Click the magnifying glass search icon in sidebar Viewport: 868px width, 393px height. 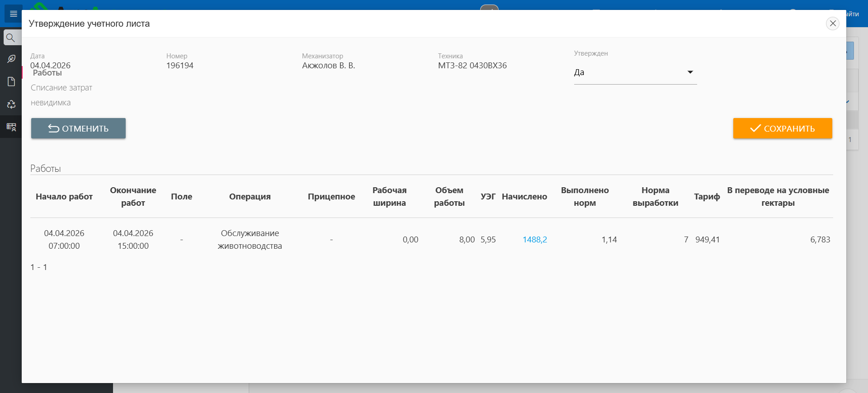pyautogui.click(x=11, y=38)
